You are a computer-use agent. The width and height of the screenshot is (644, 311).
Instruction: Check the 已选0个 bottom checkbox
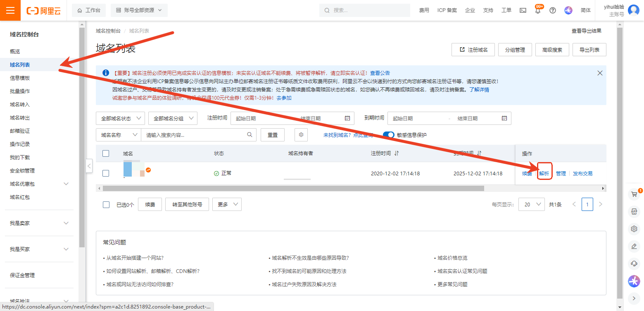click(106, 205)
